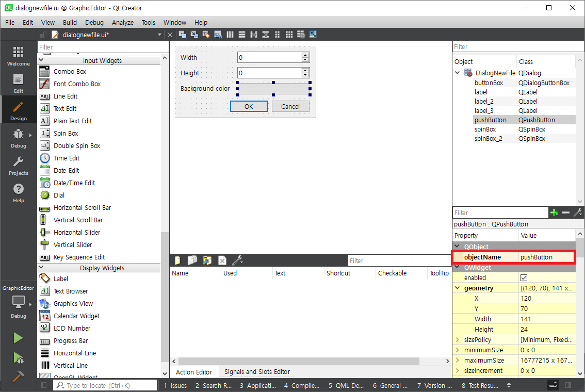Collapse DialogNewFile tree node

(x=458, y=73)
